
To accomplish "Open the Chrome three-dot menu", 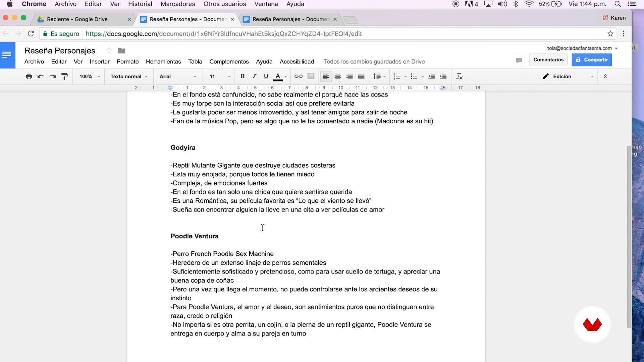I will point(624,34).
